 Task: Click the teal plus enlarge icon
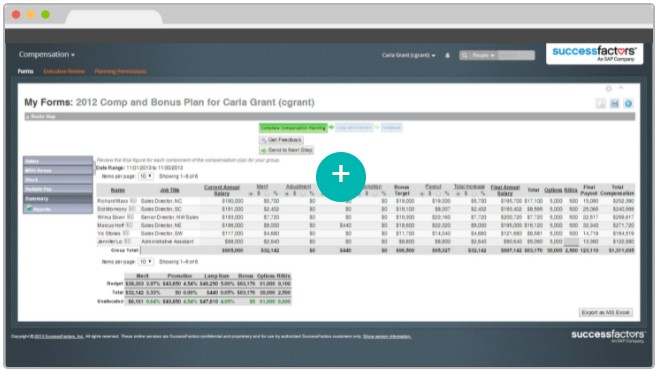click(x=340, y=177)
